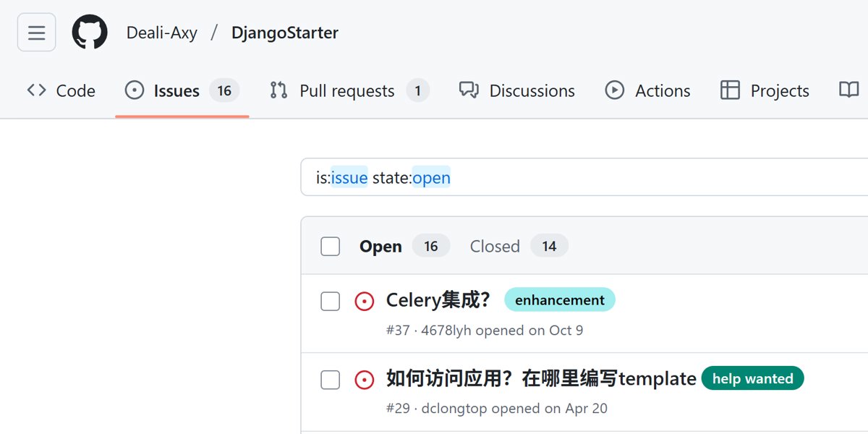Viewport: 868px width, 434px height.
Task: Switch to the Issues tab
Action: click(x=176, y=90)
